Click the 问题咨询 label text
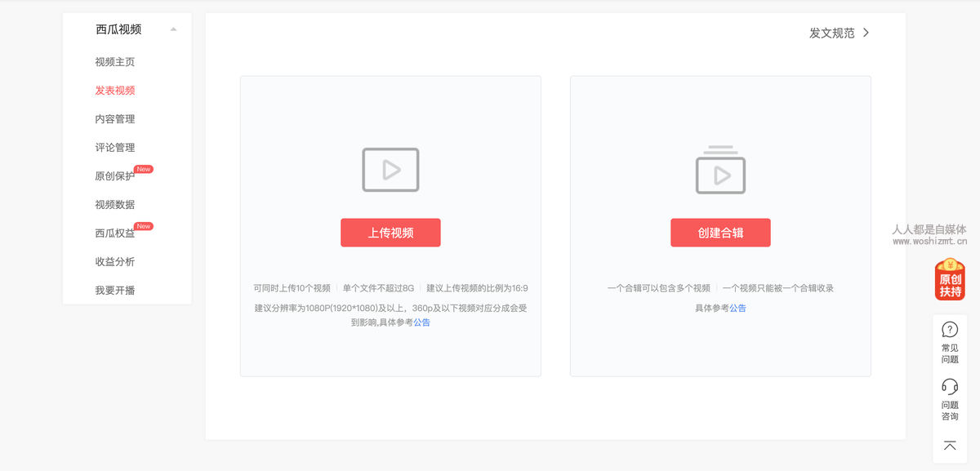The width and height of the screenshot is (980, 471). (950, 411)
